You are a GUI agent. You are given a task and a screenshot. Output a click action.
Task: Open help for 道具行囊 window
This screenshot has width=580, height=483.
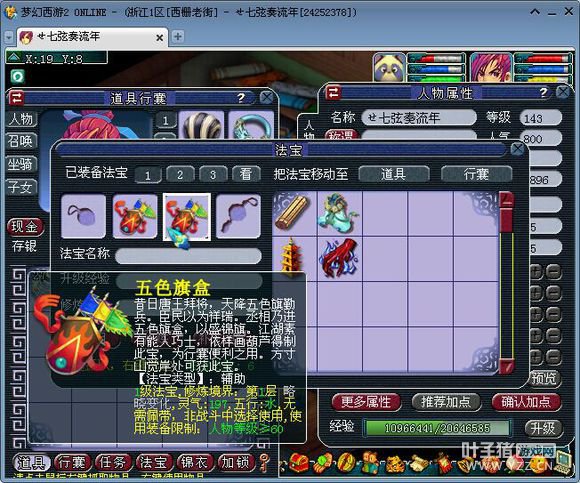[241, 98]
